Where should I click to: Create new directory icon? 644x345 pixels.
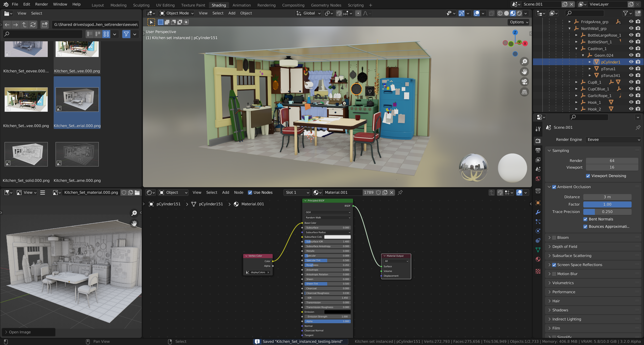click(x=45, y=25)
